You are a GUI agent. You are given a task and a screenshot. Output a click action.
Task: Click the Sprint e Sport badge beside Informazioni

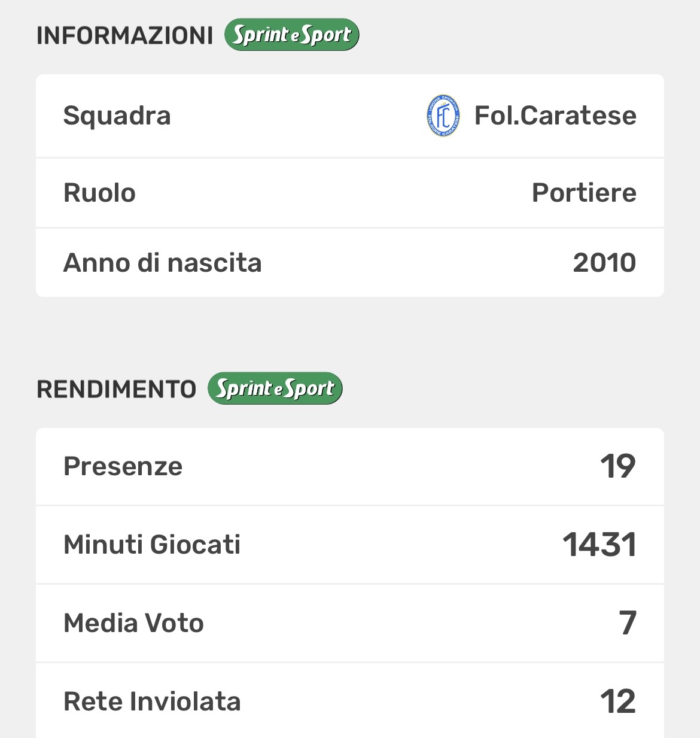pyautogui.click(x=291, y=35)
